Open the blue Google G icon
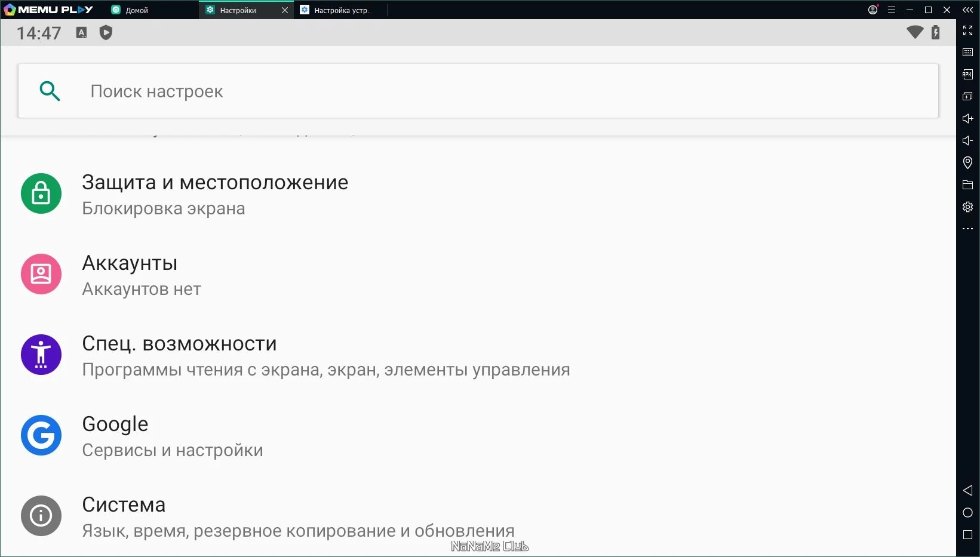Screen dimensions: 980x557 (x=41, y=435)
